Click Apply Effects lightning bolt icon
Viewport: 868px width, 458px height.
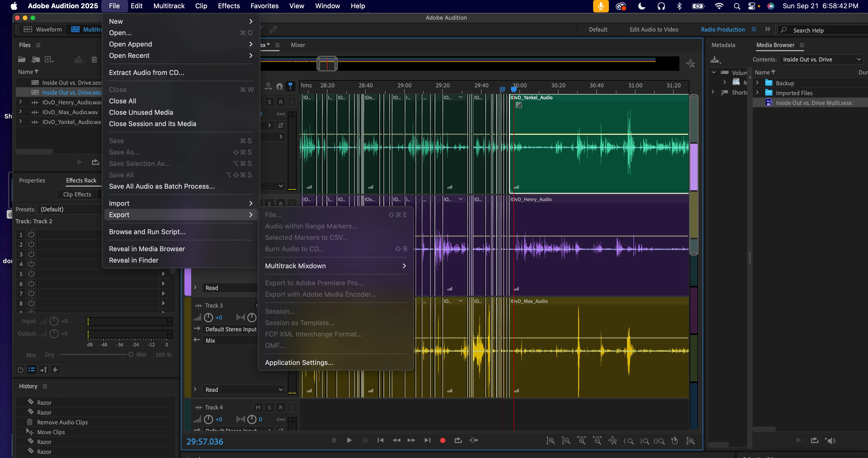click(55, 370)
